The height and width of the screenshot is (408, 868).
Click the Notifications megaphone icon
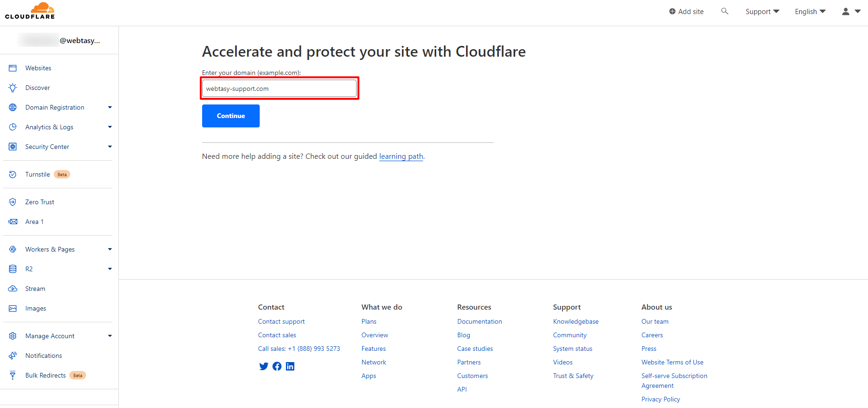tap(13, 356)
